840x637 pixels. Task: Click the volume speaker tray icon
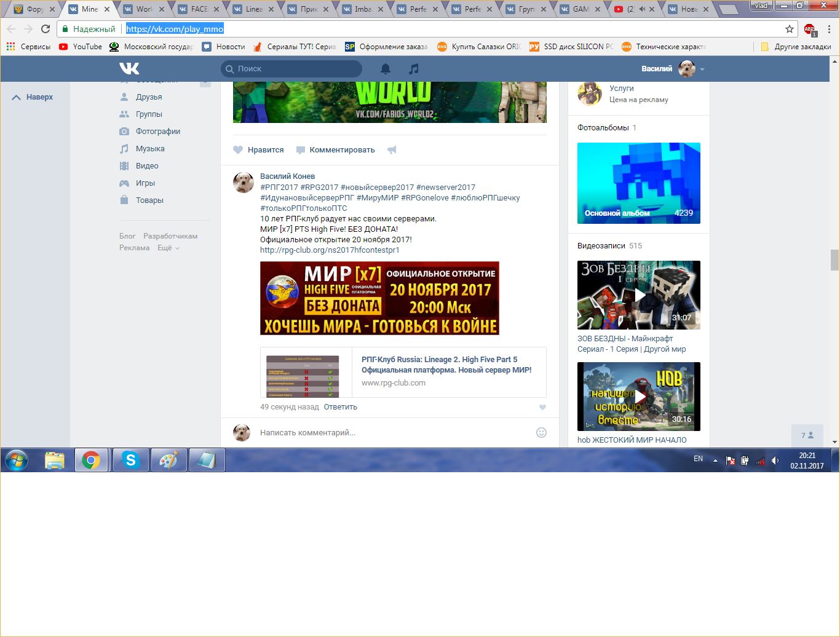tap(775, 461)
